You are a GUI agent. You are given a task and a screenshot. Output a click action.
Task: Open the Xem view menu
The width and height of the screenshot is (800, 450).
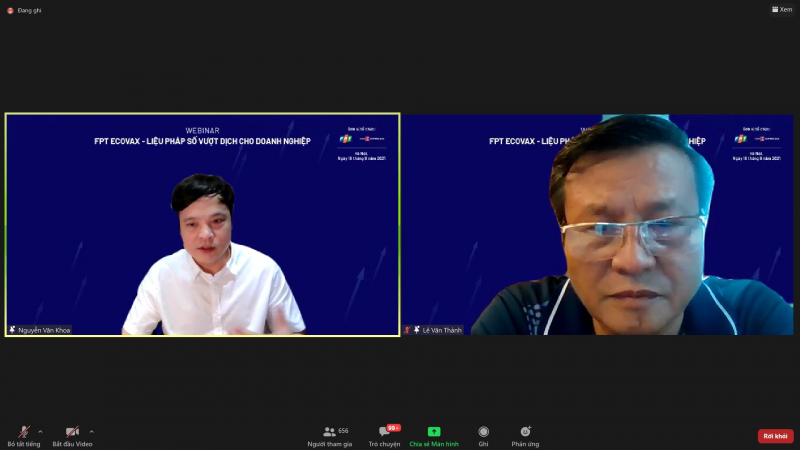pyautogui.click(x=781, y=10)
